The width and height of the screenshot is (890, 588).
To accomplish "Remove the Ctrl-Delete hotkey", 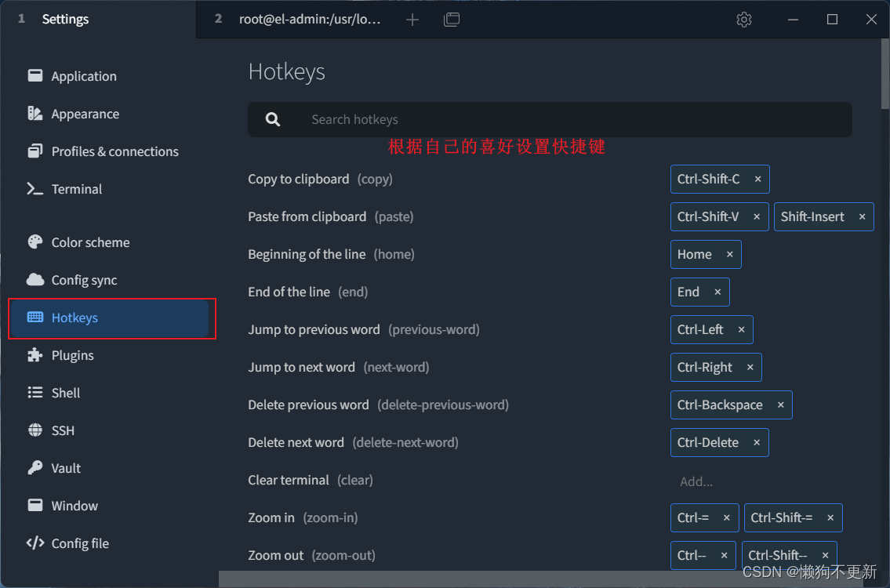I will 757,443.
